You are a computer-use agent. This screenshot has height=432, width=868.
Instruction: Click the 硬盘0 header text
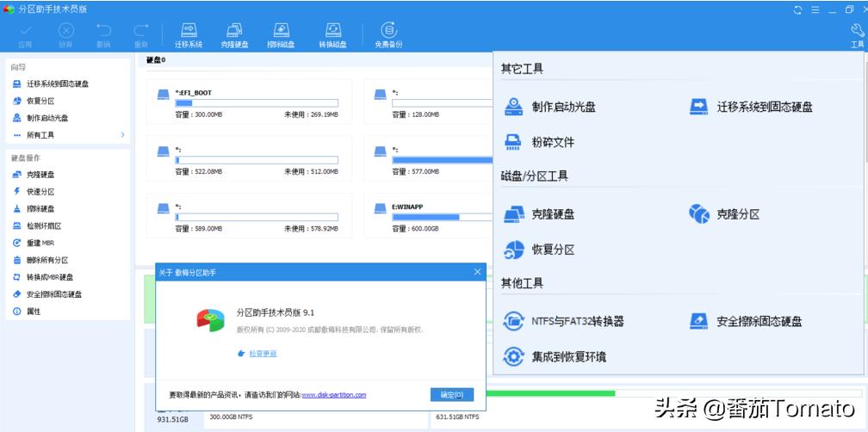156,59
